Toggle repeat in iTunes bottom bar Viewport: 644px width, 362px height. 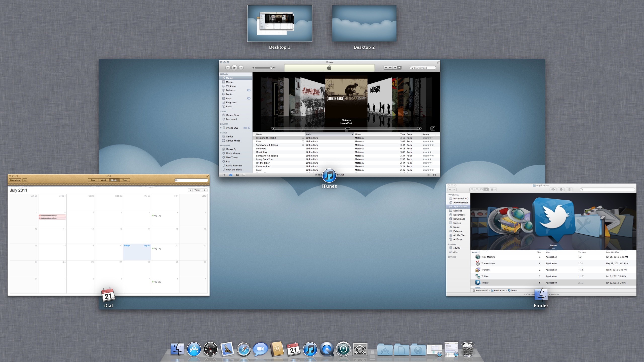click(237, 175)
